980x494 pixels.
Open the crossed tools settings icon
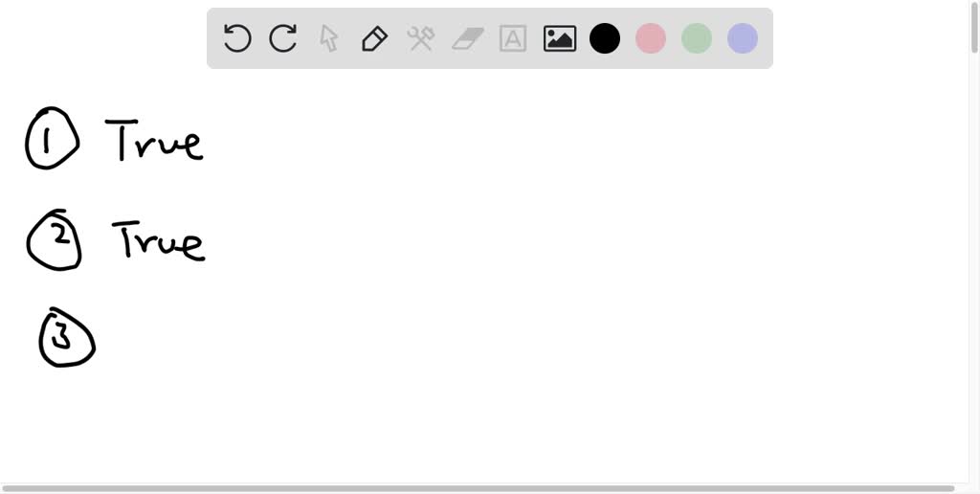pyautogui.click(x=421, y=38)
